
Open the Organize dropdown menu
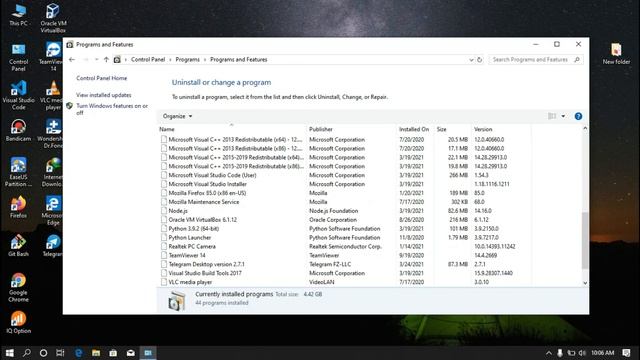coord(178,116)
